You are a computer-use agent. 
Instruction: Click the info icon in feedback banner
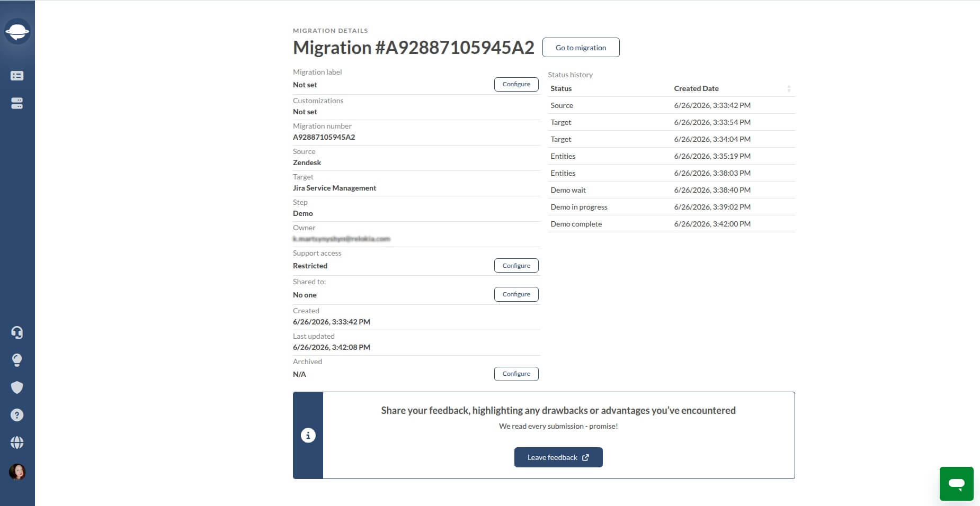coord(308,435)
